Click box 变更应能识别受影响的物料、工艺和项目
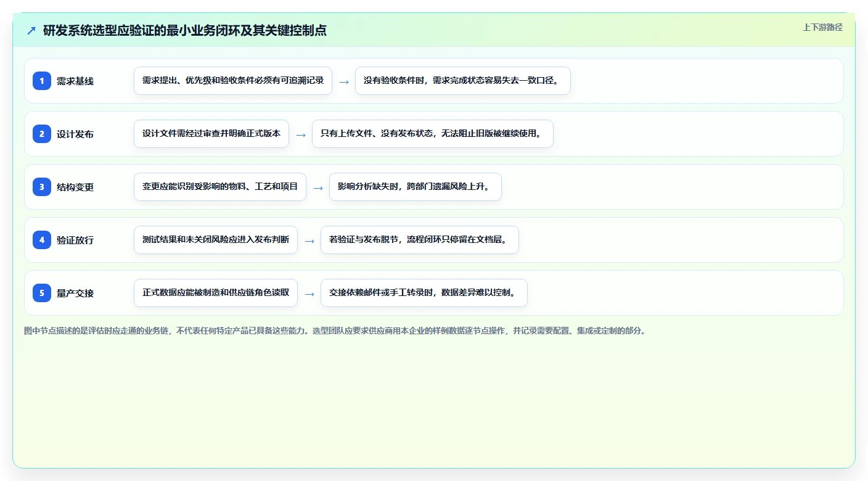The image size is (868, 481). pyautogui.click(x=220, y=187)
